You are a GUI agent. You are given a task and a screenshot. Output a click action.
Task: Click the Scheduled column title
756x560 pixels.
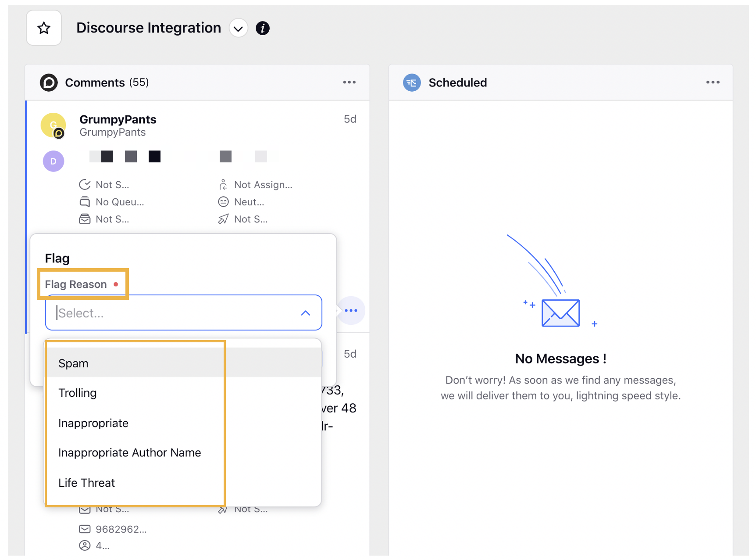tap(458, 83)
